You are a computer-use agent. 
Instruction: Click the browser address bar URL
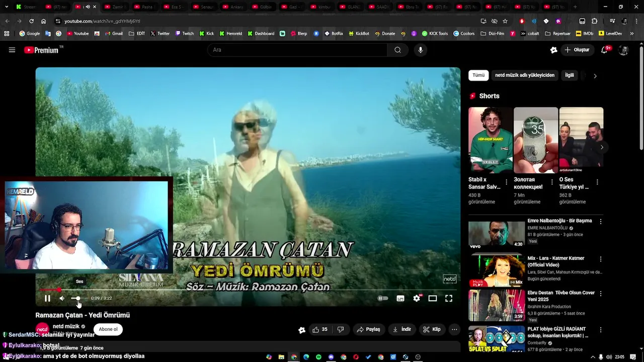[x=102, y=21]
